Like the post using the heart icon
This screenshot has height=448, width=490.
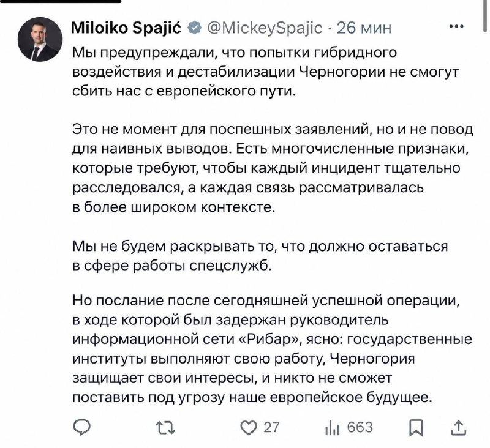249,428
